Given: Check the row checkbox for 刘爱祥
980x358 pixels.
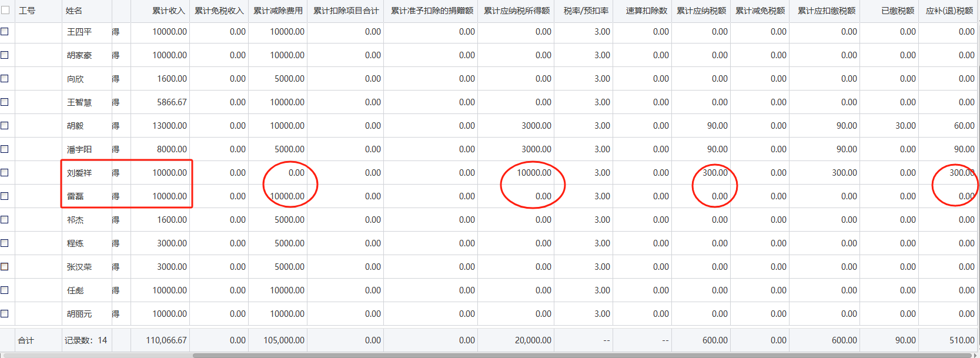Looking at the screenshot, I should click(5, 173).
